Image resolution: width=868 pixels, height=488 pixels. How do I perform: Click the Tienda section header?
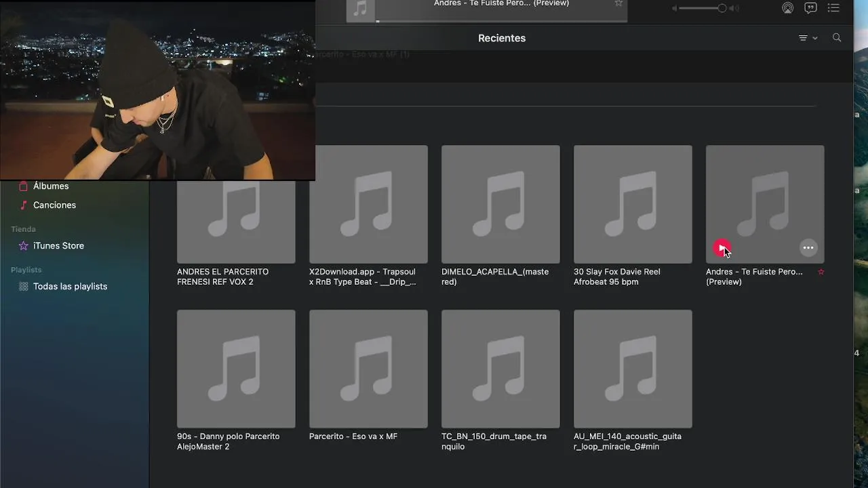(x=23, y=229)
